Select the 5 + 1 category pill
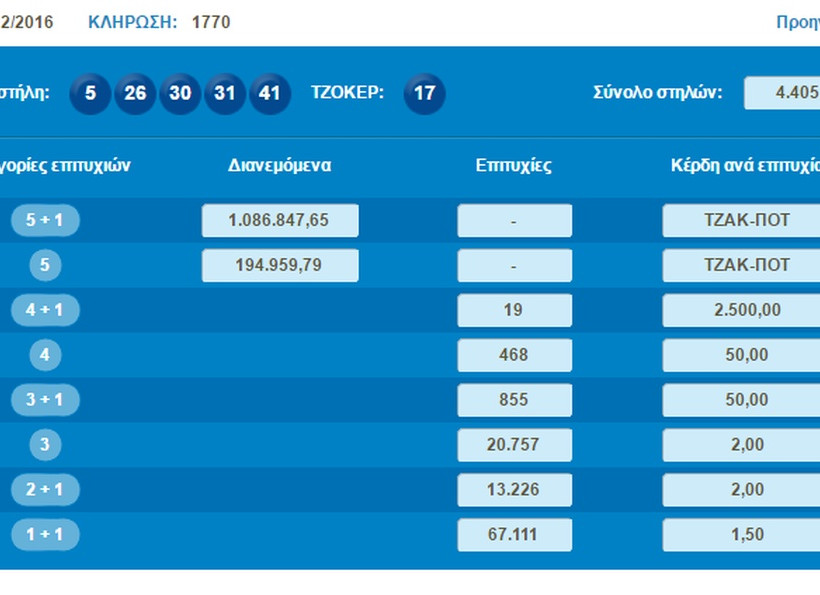Viewport: 820px width, 595px height. point(44,220)
